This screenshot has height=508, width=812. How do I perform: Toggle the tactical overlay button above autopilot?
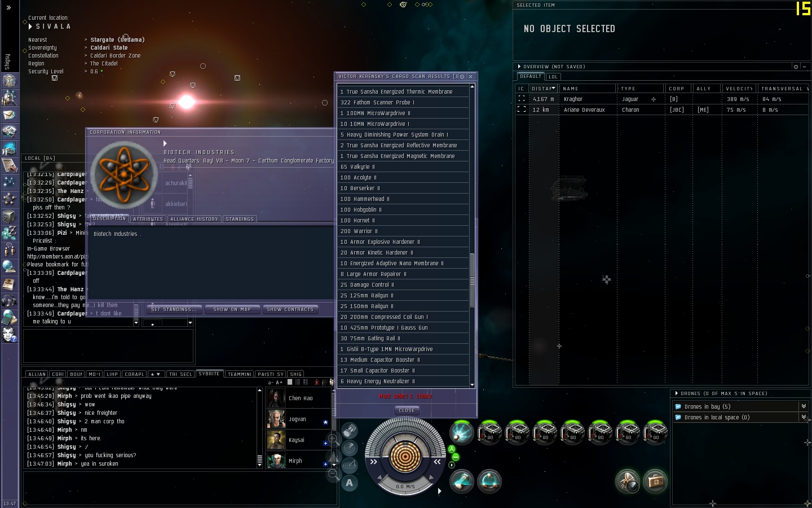[350, 465]
